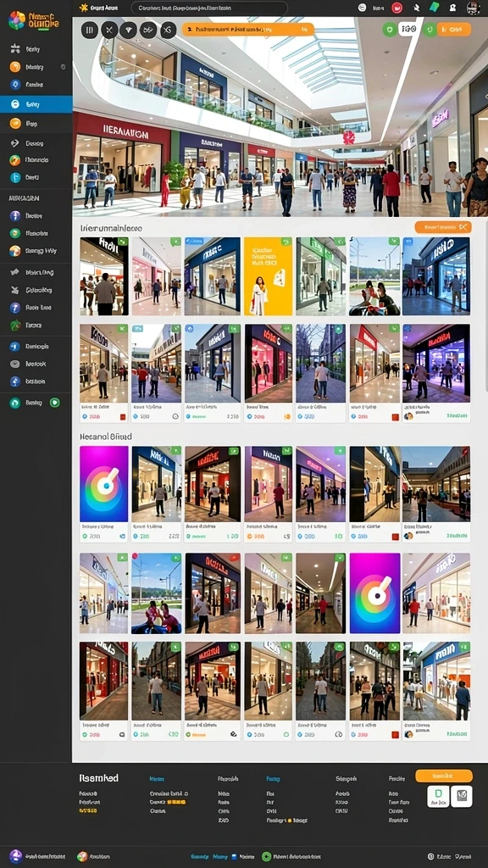488x868 pixels.
Task: Click the red circular notification icon in the top bar
Action: click(396, 8)
